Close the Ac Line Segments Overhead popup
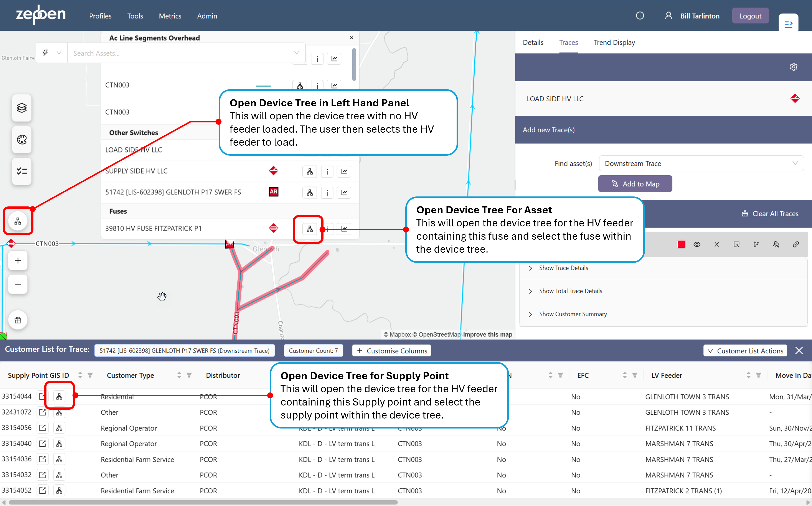Image resolution: width=812 pixels, height=506 pixels. coord(352,38)
